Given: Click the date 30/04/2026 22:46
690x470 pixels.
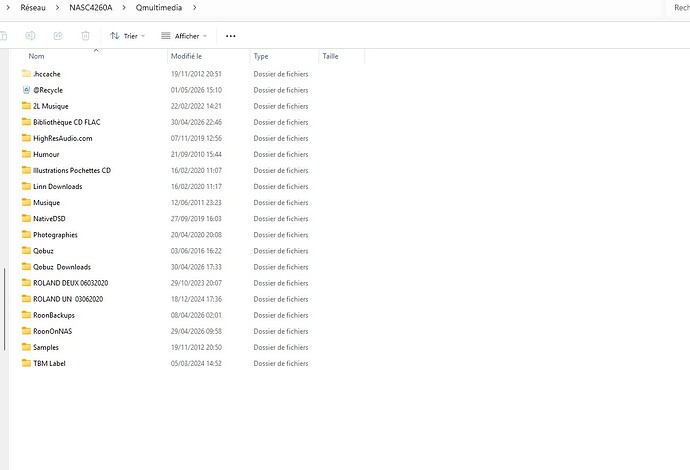Looking at the screenshot, I should [196, 122].
